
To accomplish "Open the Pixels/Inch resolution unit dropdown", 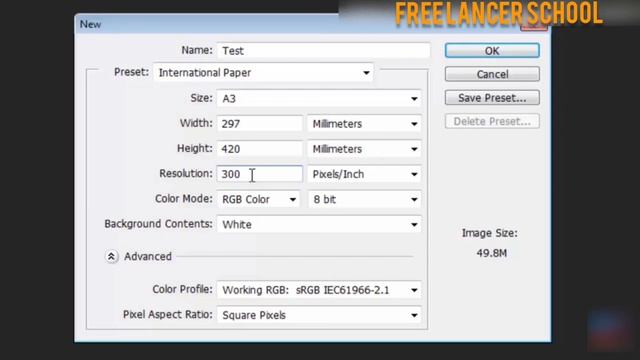I will click(x=364, y=174).
